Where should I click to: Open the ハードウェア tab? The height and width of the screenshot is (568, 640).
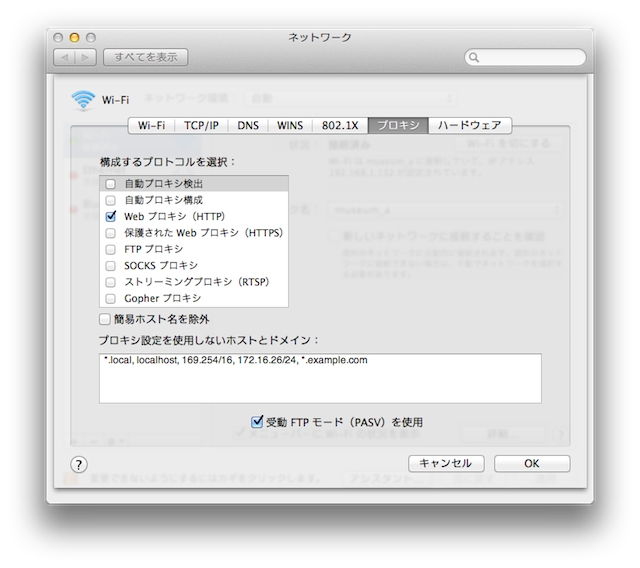point(470,125)
